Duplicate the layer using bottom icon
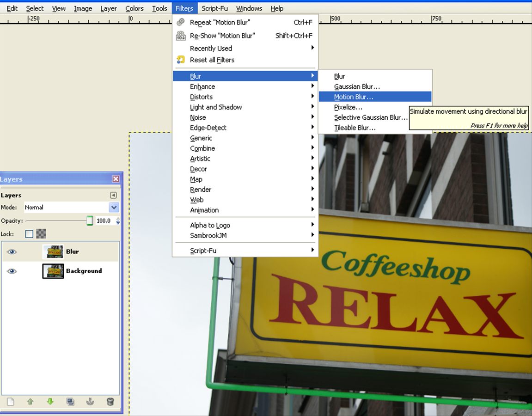532x416 pixels. tap(70, 402)
